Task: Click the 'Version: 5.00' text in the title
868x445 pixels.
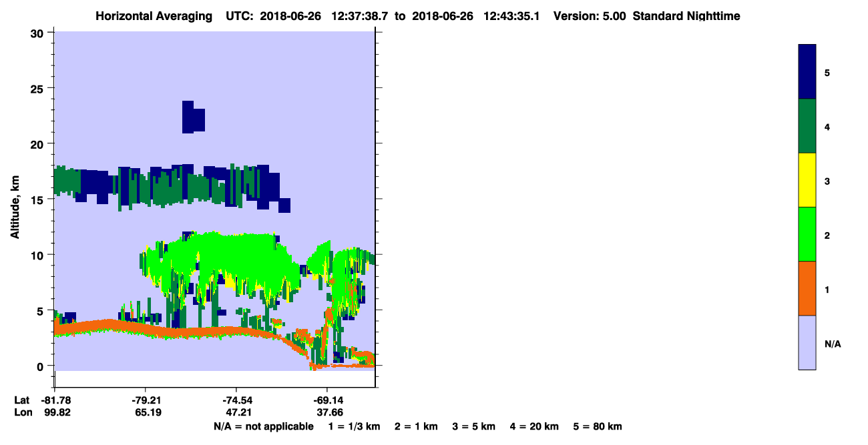Action: tap(590, 16)
